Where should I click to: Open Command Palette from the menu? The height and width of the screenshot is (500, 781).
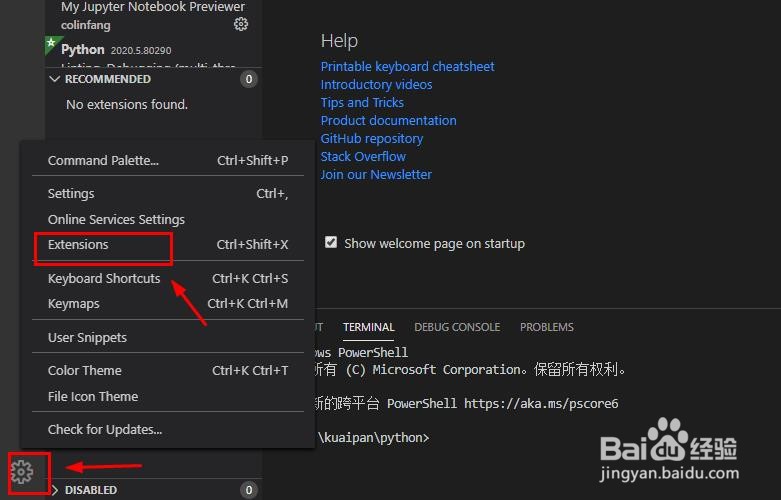click(168, 160)
